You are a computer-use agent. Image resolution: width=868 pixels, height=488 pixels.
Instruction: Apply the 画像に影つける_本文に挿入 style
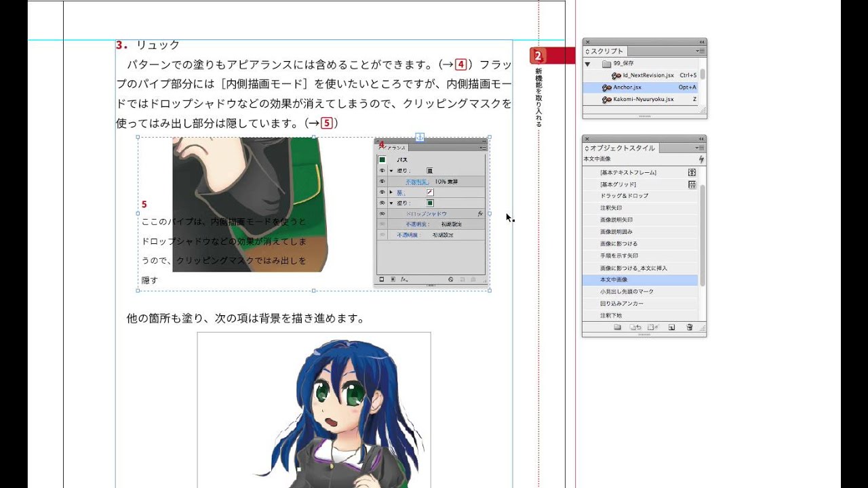coord(641,268)
